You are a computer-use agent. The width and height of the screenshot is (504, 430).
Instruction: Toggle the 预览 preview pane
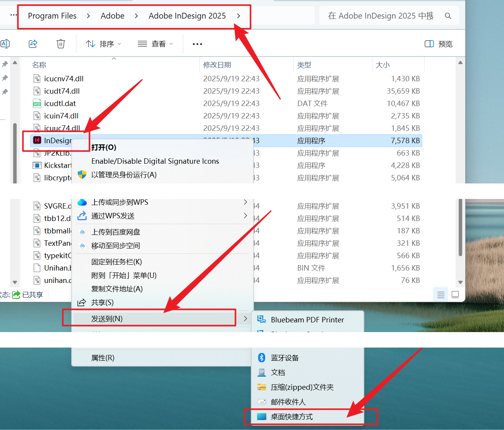(439, 44)
